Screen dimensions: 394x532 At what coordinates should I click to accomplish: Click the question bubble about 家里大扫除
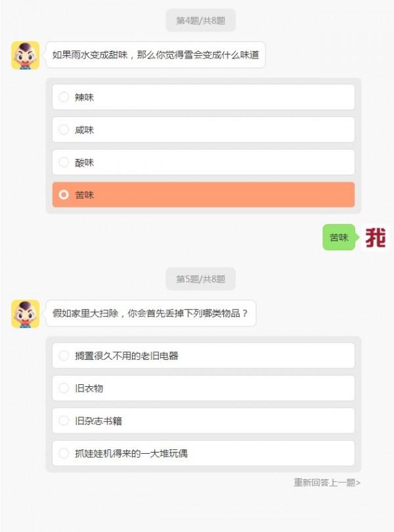point(150,313)
